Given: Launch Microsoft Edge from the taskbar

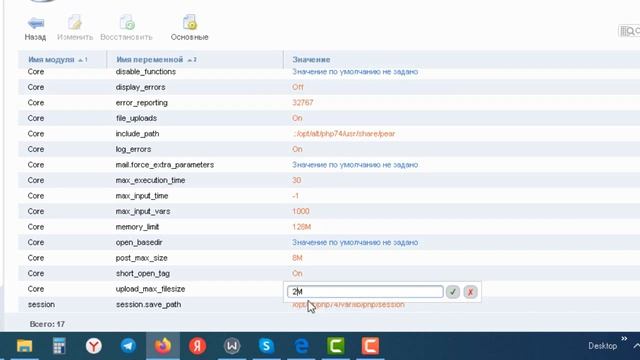Looking at the screenshot, I should tap(301, 346).
